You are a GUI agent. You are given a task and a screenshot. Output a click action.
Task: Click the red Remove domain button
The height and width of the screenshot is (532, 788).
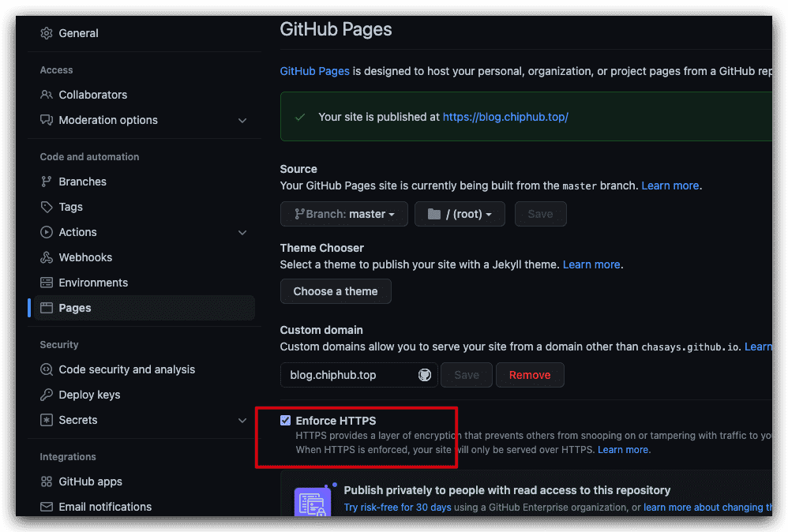[530, 375]
